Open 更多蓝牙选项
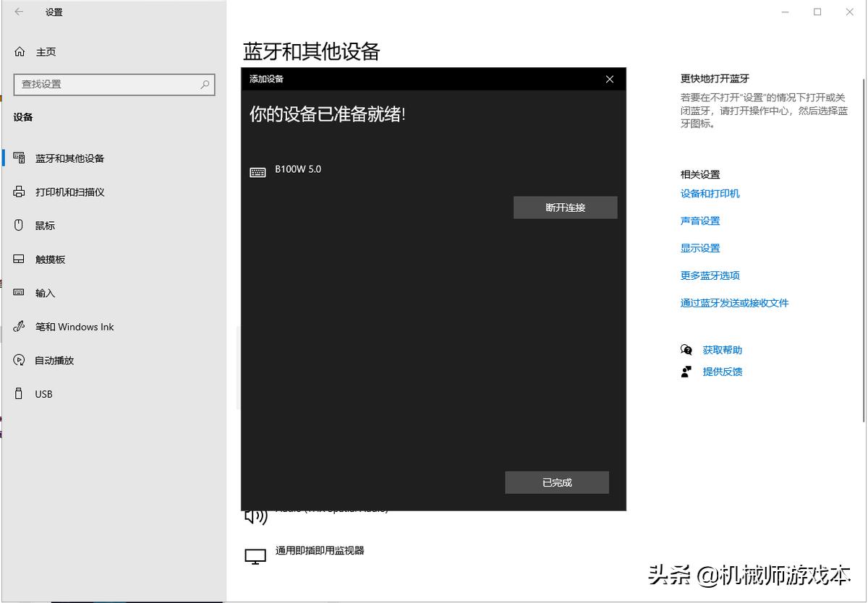 (x=709, y=275)
